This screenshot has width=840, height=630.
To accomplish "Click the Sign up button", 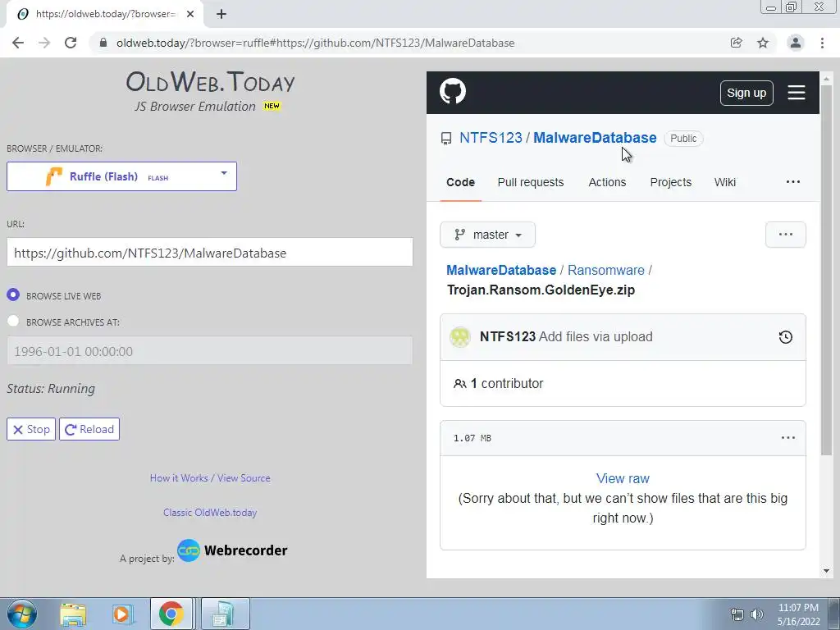I will pos(746,94).
